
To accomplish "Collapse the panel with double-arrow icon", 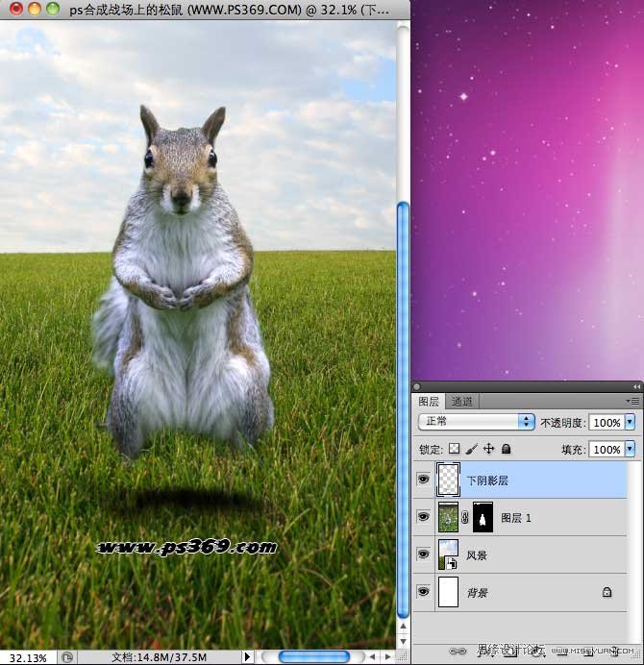I will tap(636, 386).
